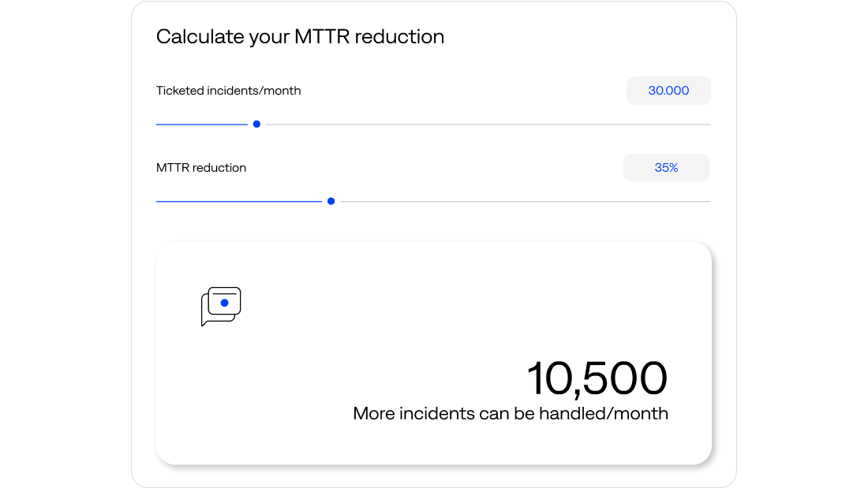
Task: Click the MTTR reduction slider handle
Action: pyautogui.click(x=331, y=201)
